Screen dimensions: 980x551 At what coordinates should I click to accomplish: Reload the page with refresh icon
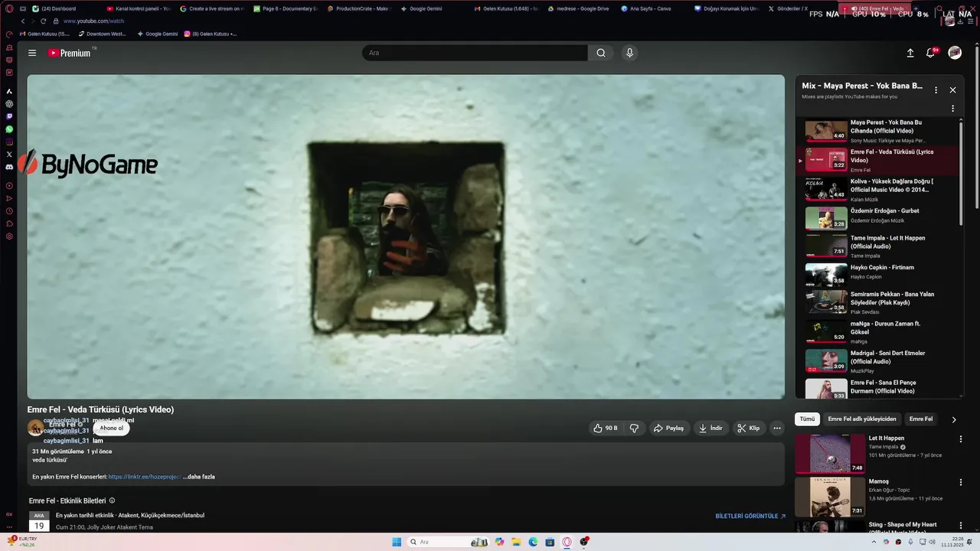tap(43, 21)
